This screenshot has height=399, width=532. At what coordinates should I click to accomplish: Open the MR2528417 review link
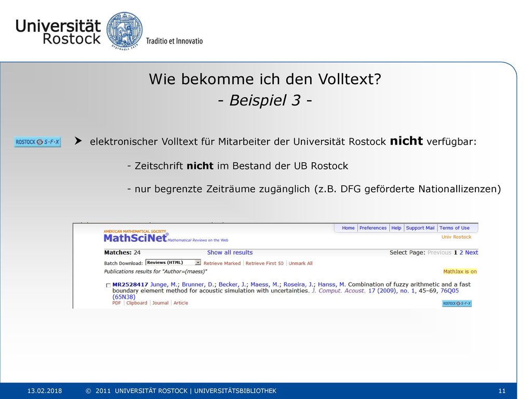[x=130, y=285]
